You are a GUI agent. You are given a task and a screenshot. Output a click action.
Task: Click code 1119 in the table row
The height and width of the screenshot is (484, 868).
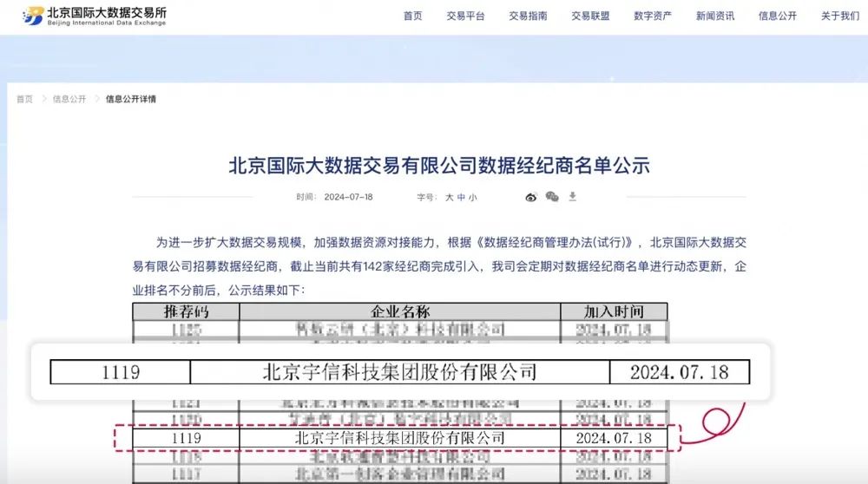pos(186,438)
